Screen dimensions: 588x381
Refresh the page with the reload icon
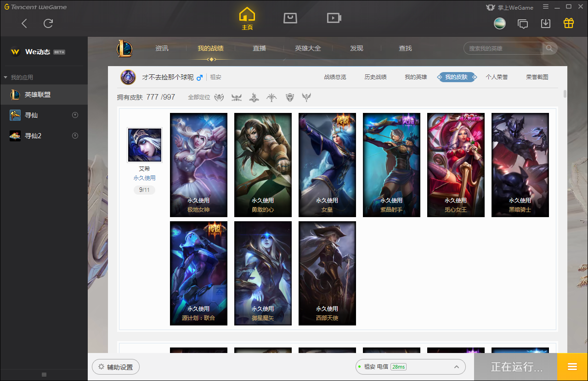click(x=48, y=23)
